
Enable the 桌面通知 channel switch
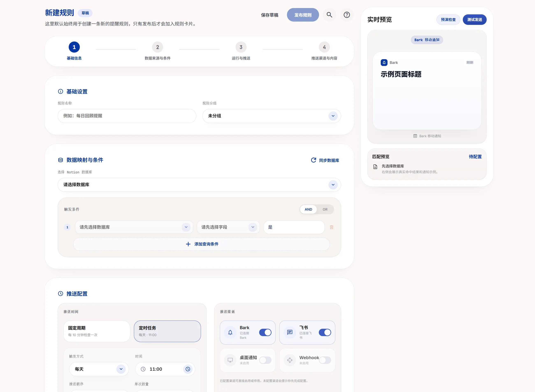pyautogui.click(x=265, y=360)
